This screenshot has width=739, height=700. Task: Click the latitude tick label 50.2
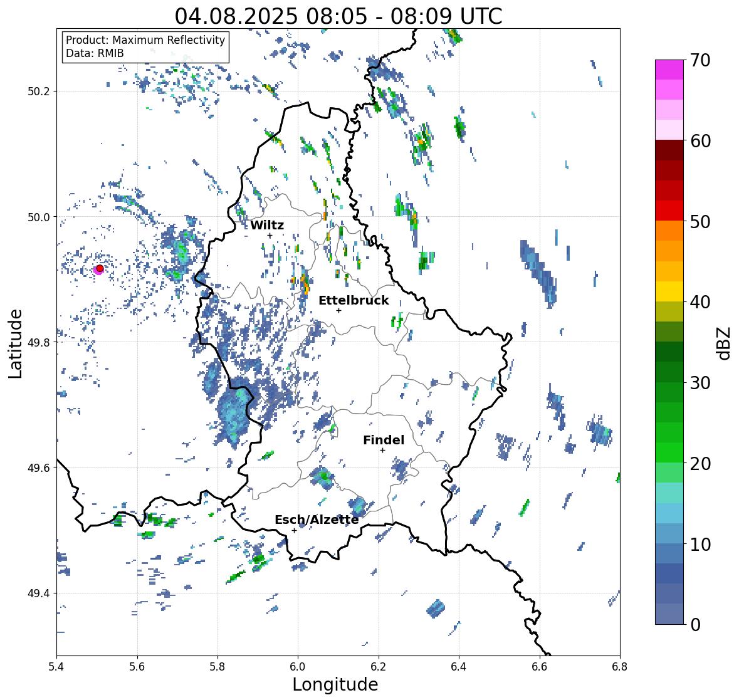(x=39, y=91)
